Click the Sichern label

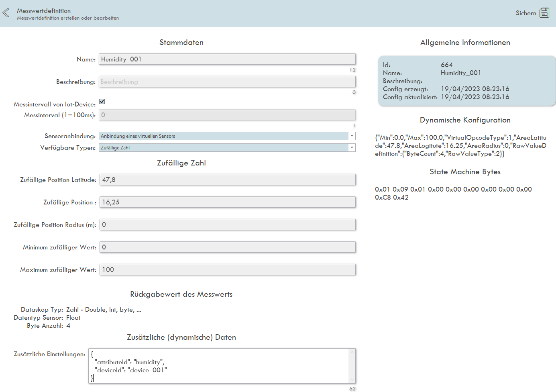(x=526, y=13)
